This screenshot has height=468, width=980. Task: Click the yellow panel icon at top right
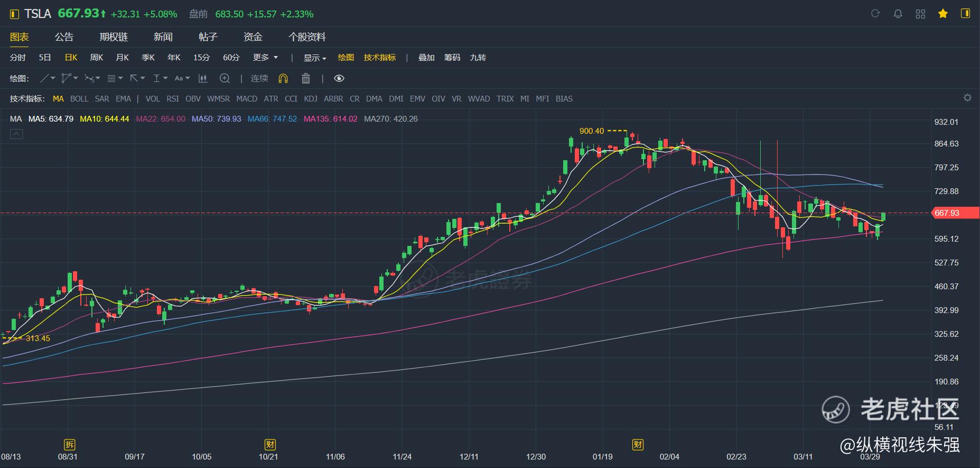[x=966, y=14]
